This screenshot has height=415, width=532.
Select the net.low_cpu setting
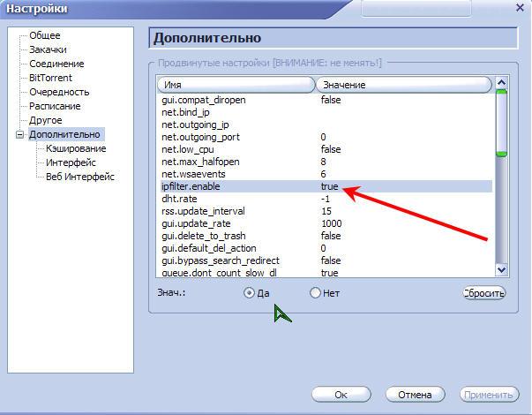326,149
